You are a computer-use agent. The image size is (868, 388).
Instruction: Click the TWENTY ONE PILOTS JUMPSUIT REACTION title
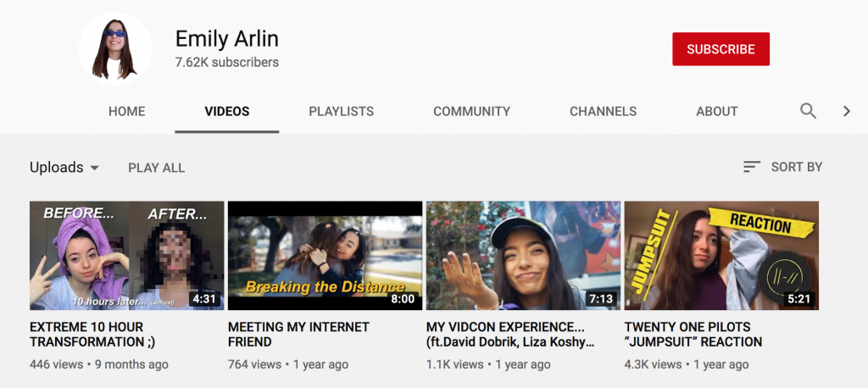693,334
